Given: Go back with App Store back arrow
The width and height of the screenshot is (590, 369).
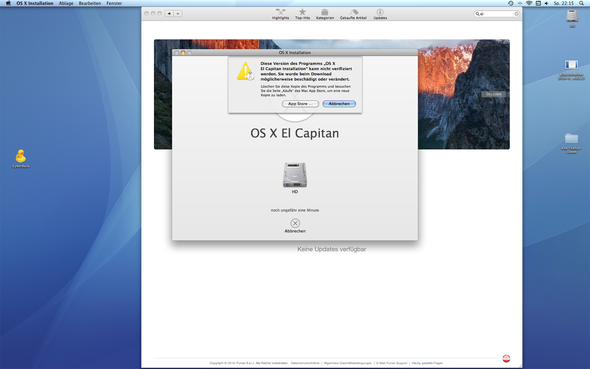Looking at the screenshot, I should (169, 14).
